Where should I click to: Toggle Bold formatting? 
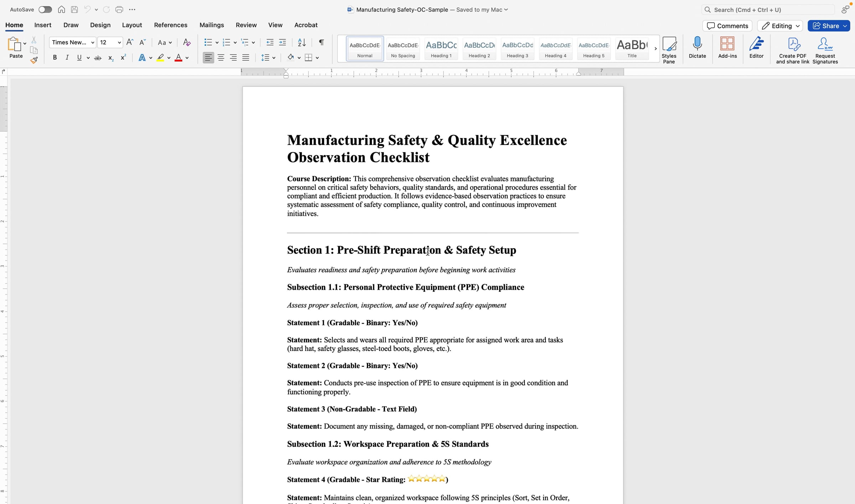[55, 57]
